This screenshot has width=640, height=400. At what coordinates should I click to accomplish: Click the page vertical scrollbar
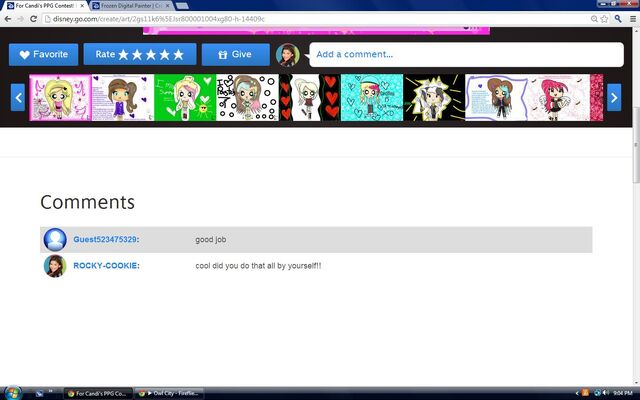tap(636, 145)
